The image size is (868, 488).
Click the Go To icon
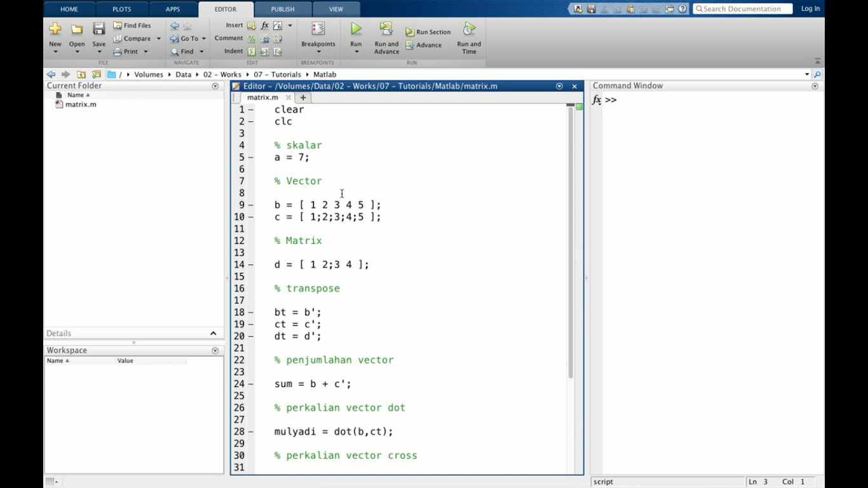click(x=175, y=39)
